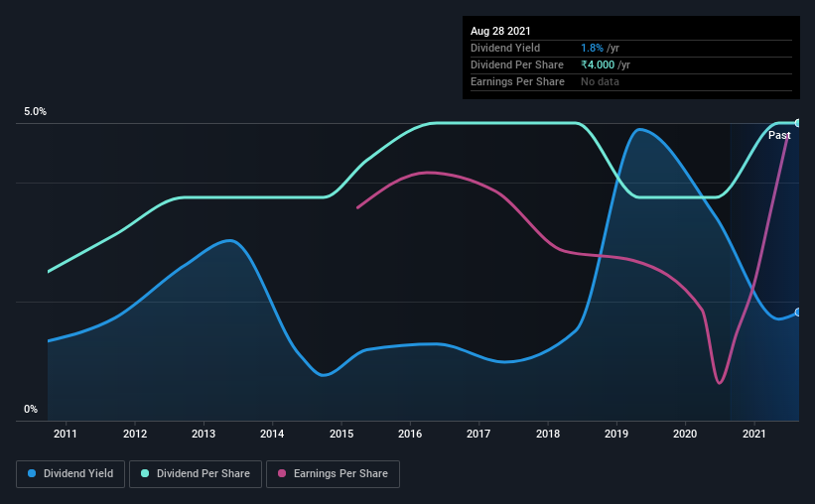
Task: Click the No data earnings value
Action: click(600, 81)
